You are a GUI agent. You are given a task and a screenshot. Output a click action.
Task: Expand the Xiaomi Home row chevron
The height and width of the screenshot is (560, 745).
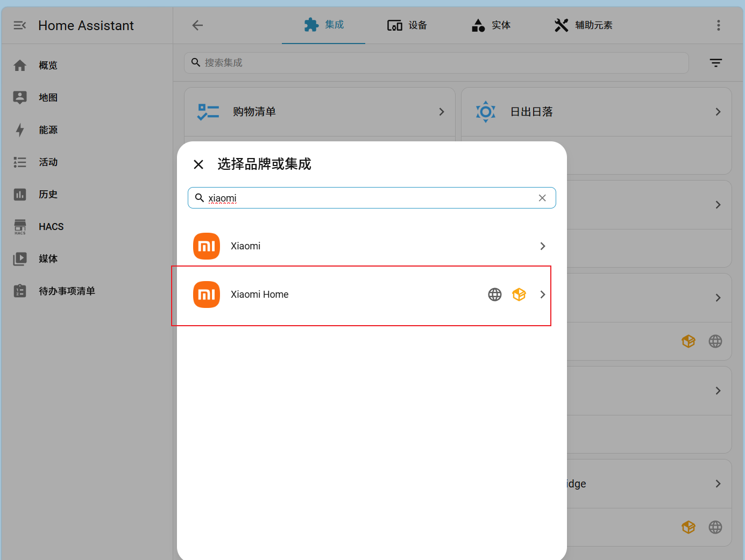pyautogui.click(x=542, y=295)
